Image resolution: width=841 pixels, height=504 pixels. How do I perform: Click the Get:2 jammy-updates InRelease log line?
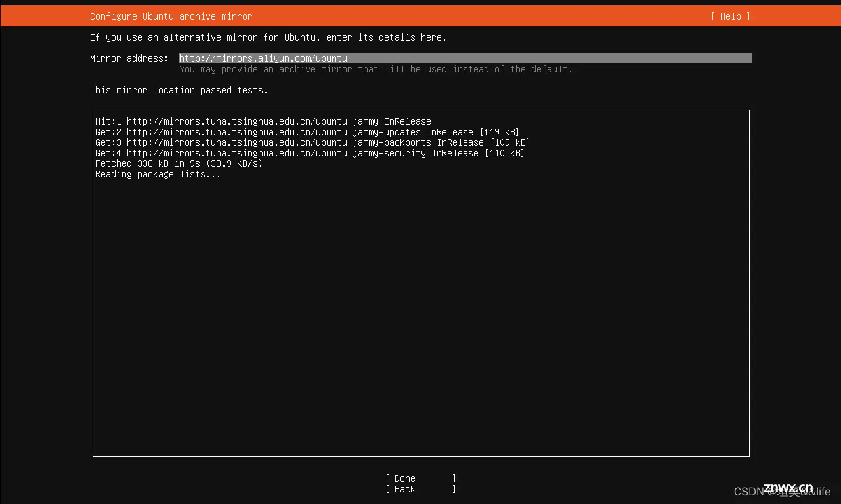(307, 132)
